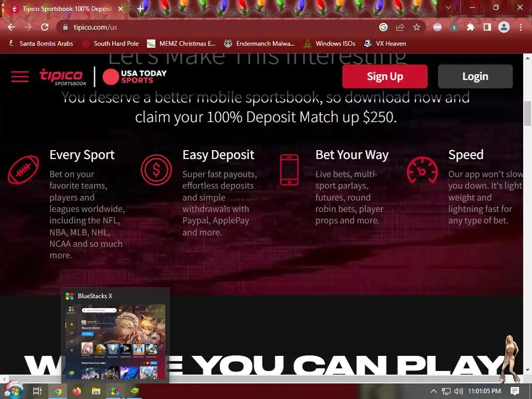
Task: Open the notification center icon
Action: 515,391
